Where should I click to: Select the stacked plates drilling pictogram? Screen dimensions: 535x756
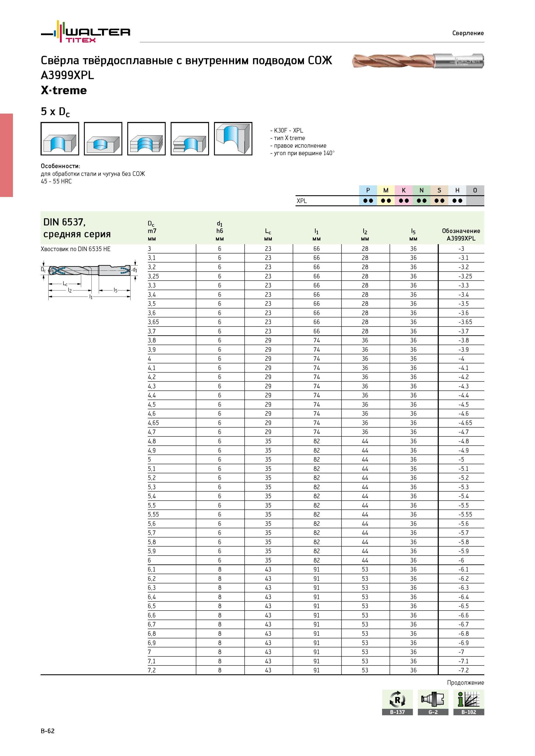coord(146,139)
